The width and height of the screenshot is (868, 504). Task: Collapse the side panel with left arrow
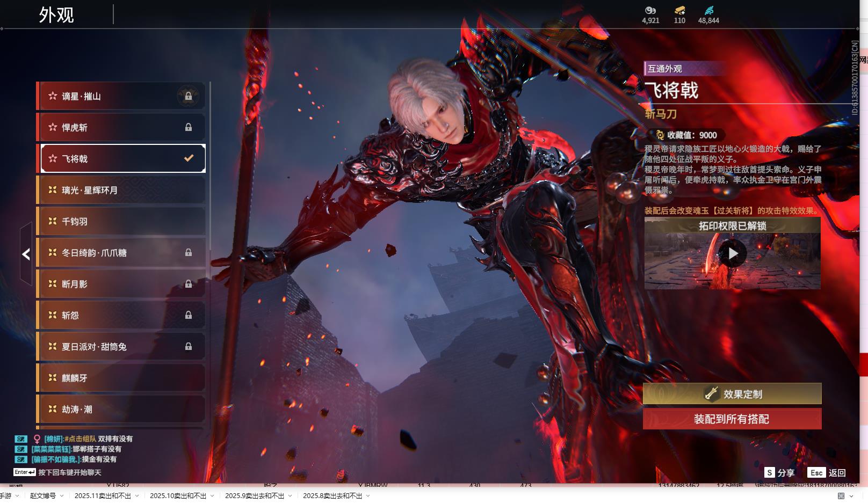[26, 254]
